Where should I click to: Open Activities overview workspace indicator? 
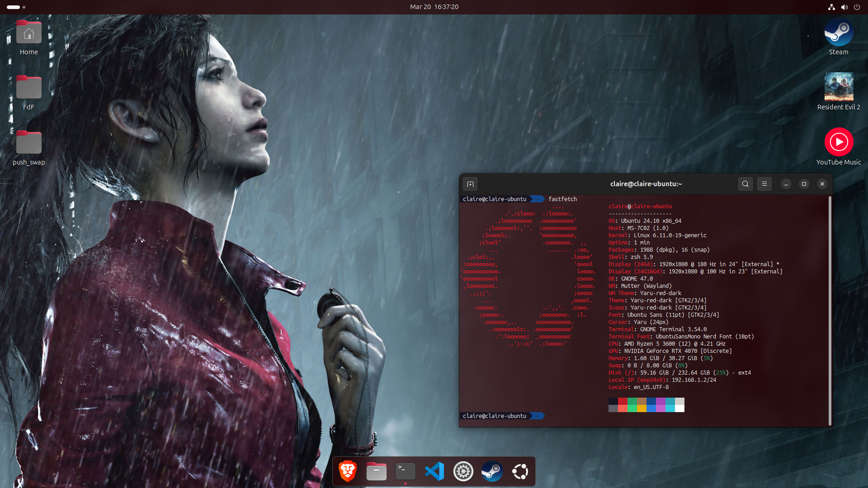[16, 7]
